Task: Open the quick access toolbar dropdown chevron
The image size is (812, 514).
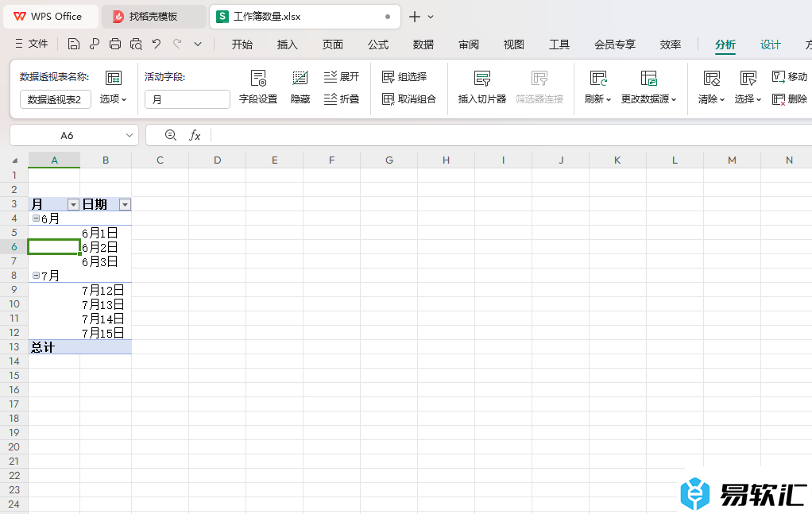Action: [198, 44]
